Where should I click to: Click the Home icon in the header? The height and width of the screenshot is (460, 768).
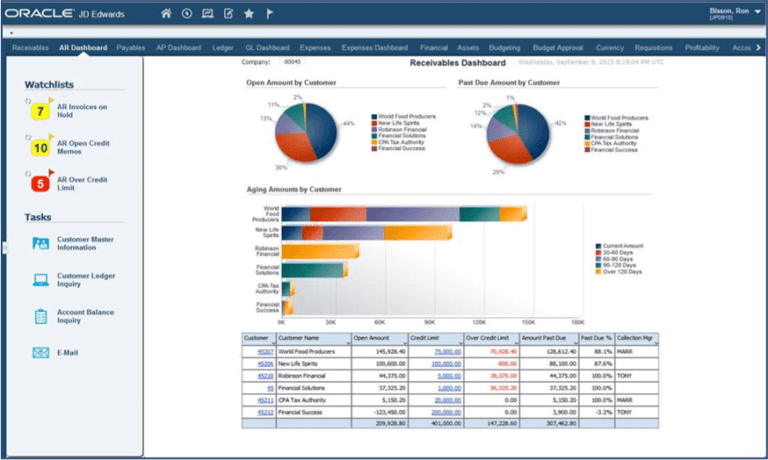(x=166, y=14)
